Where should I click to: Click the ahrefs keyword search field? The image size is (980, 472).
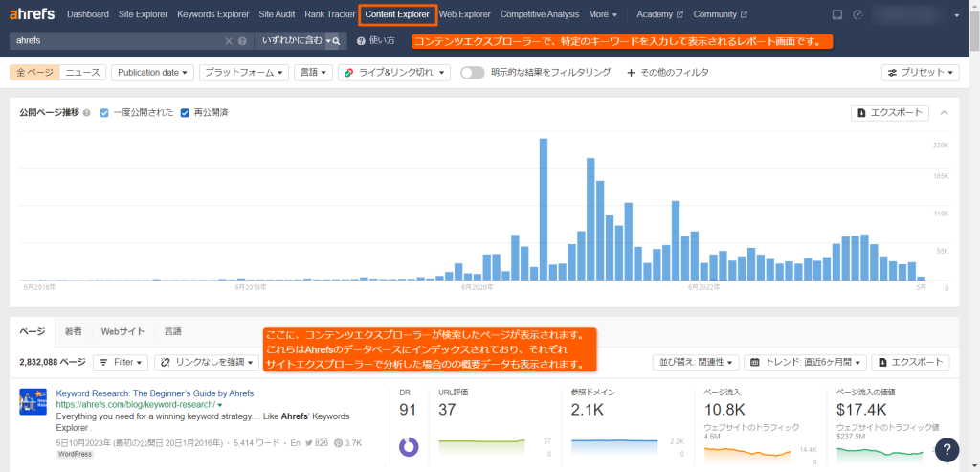[x=115, y=41]
